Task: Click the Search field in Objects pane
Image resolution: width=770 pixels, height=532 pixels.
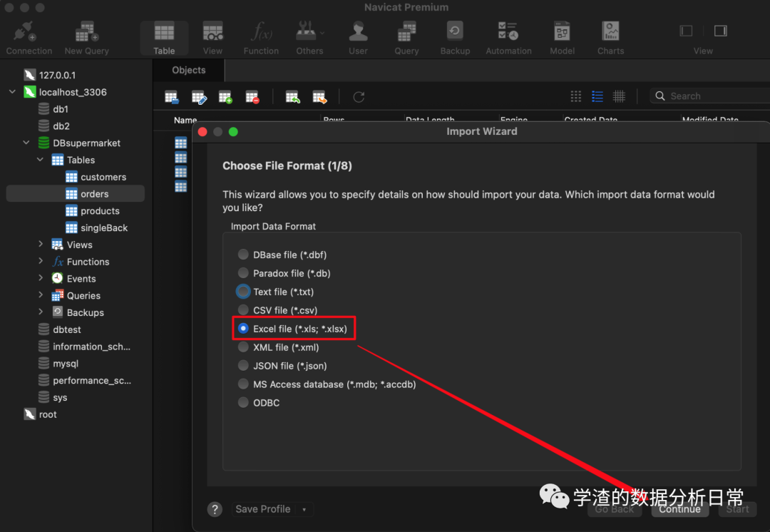Action: (x=710, y=96)
